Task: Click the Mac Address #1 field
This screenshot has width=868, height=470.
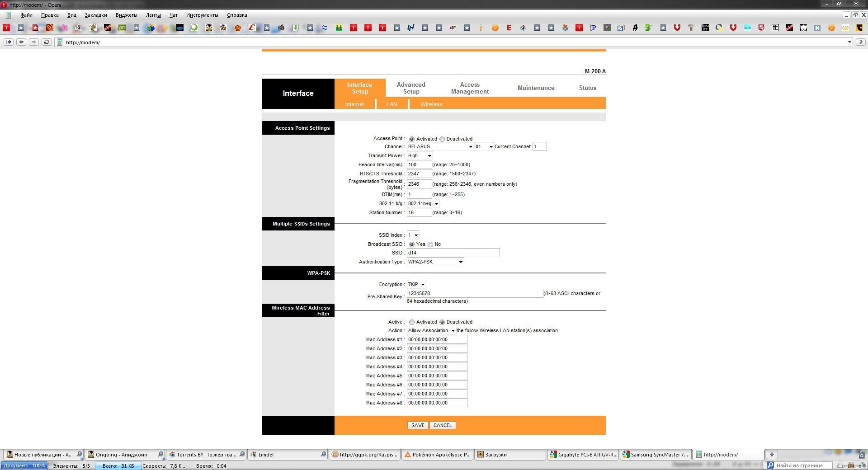Action: click(x=437, y=339)
